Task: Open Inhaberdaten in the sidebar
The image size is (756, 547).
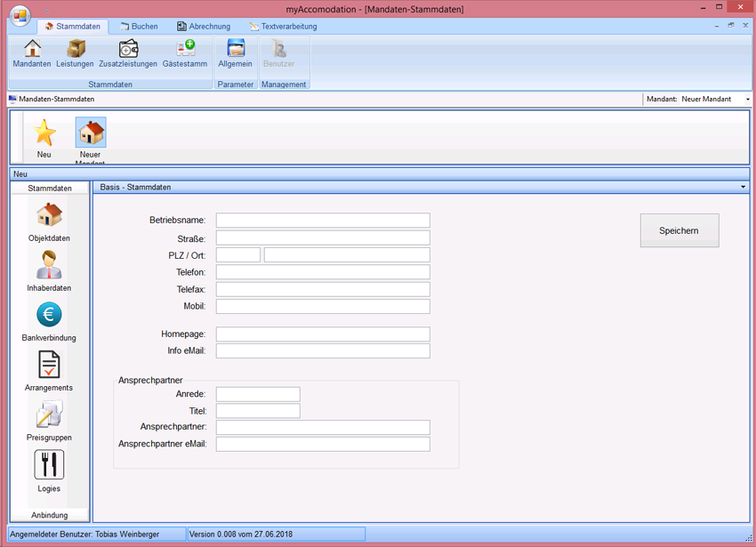Action: tap(49, 271)
